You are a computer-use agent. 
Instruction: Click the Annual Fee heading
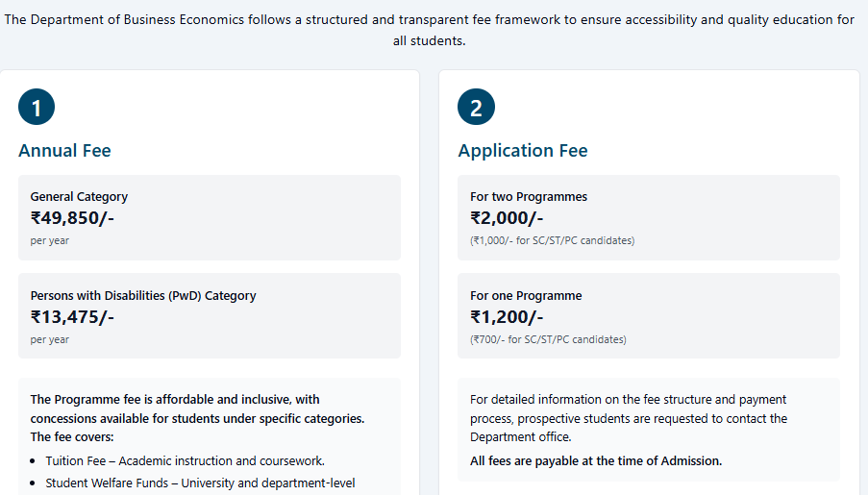coord(64,151)
